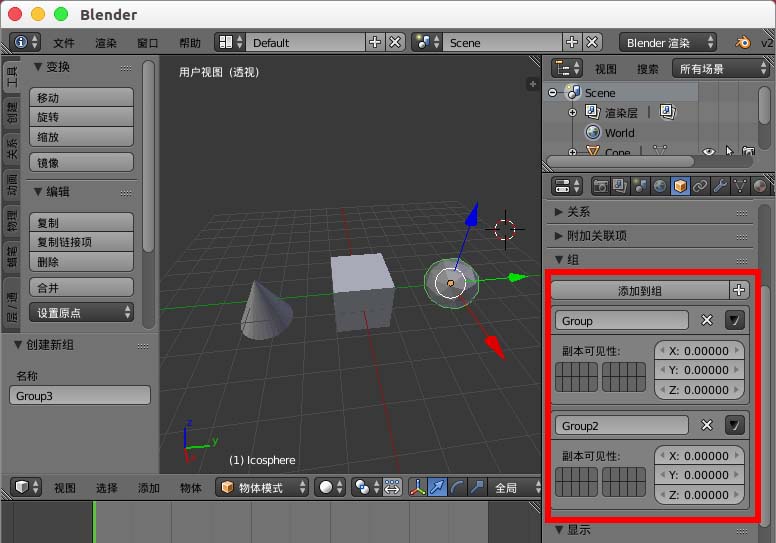Screen dimensions: 776x543
Task: Open the transform orientation dropdown
Action: pyautogui.click(x=515, y=488)
